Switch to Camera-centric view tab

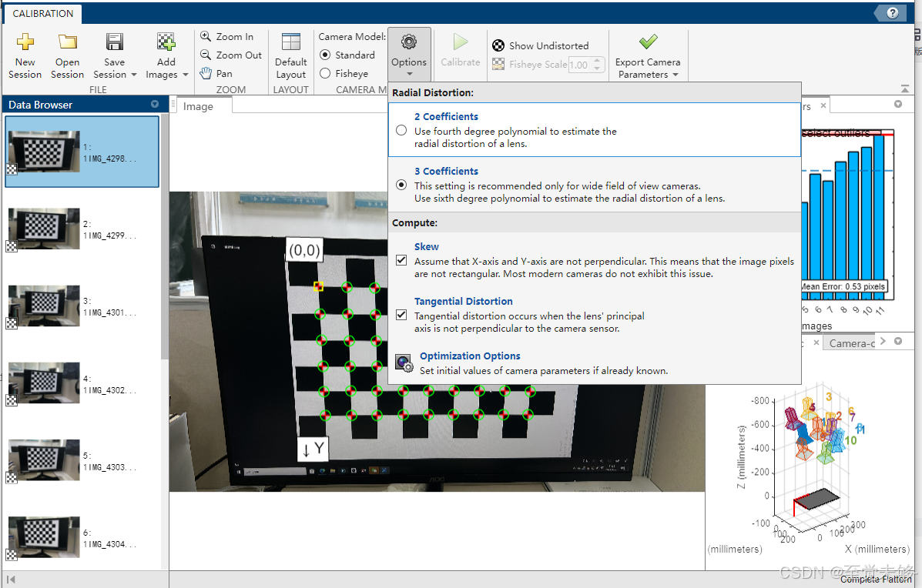tap(851, 343)
